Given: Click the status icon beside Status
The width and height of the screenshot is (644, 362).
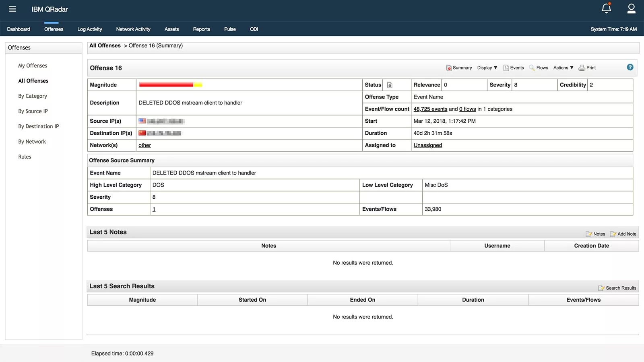Looking at the screenshot, I should click(x=389, y=85).
